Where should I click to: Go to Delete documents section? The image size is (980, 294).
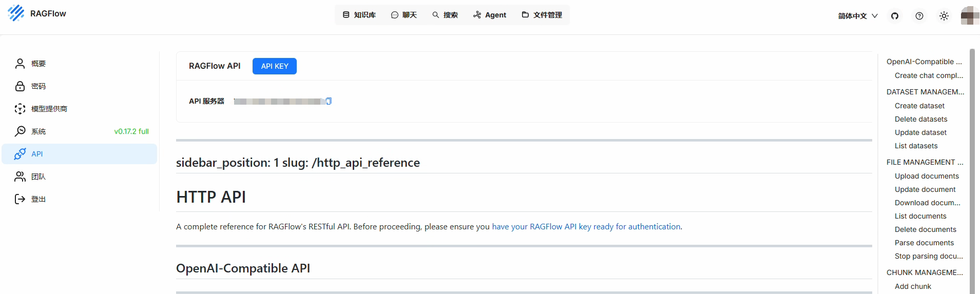(926, 229)
